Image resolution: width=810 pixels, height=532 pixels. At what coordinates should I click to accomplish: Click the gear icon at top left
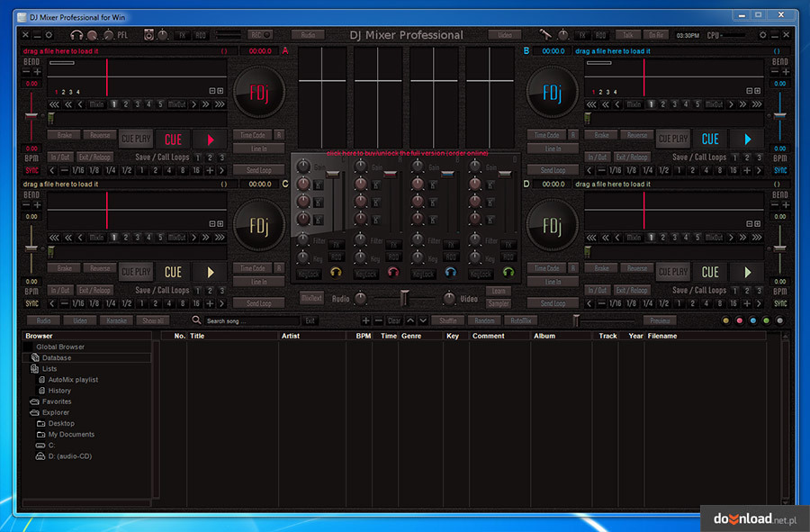coord(49,35)
